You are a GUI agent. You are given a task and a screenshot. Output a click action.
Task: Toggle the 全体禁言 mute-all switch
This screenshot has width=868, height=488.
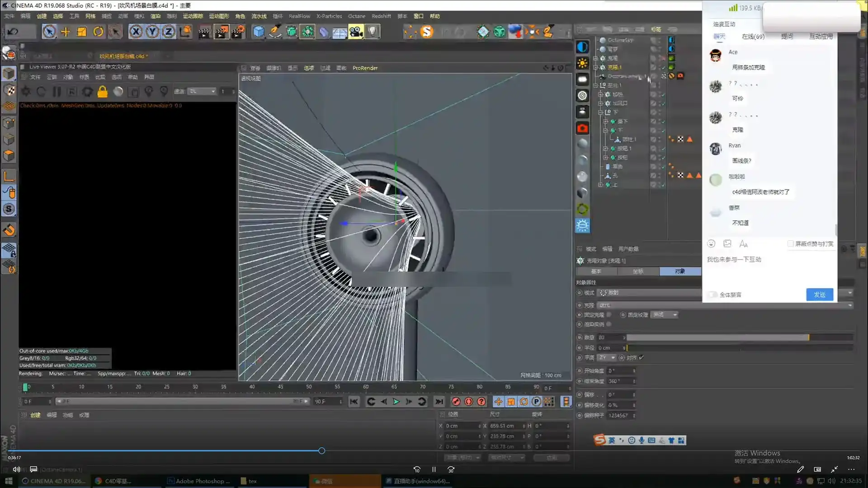point(713,295)
